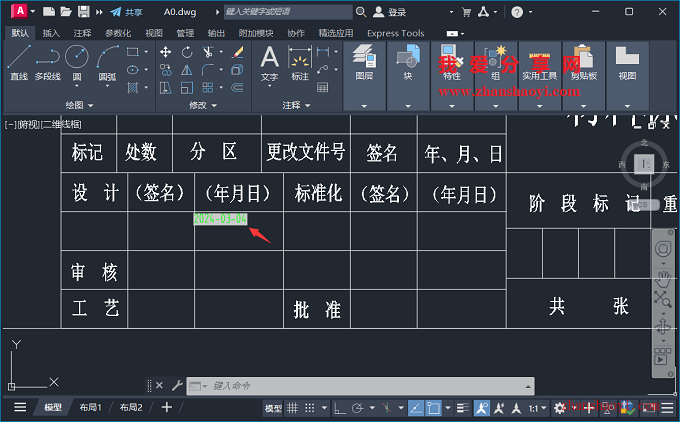
Task: Open the snap mode options dropdown arrow in status bar
Action: click(x=324, y=408)
